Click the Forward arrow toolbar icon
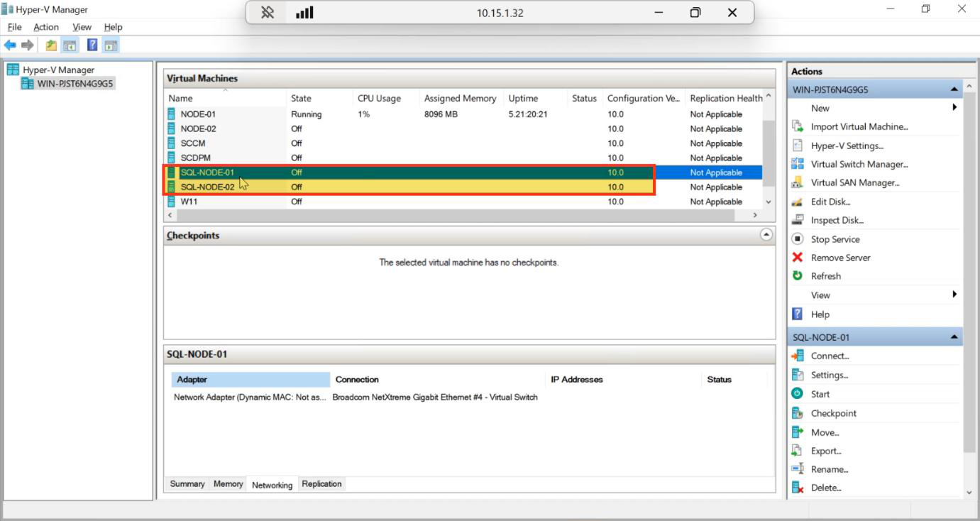 [28, 45]
